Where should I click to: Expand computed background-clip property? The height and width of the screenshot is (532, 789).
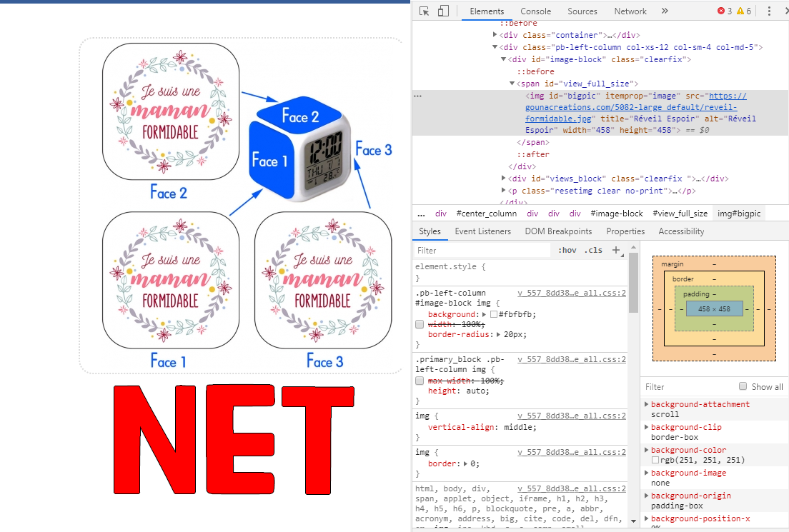point(647,427)
